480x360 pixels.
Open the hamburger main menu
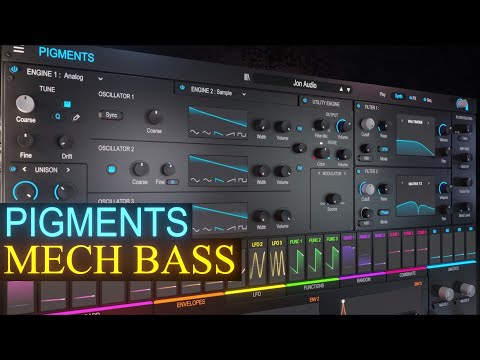click(19, 49)
